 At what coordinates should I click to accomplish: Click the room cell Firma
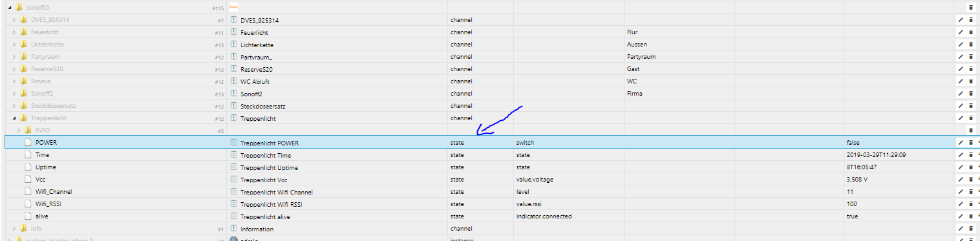[635, 94]
